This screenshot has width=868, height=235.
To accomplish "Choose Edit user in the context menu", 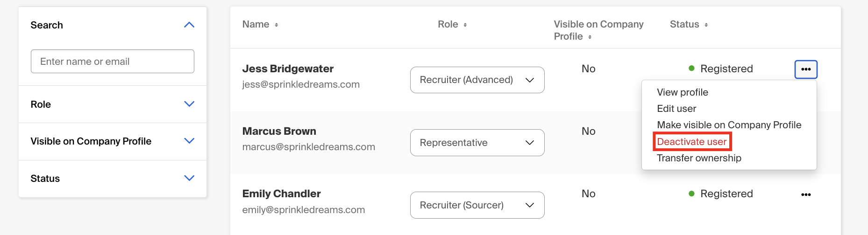I will [676, 109].
